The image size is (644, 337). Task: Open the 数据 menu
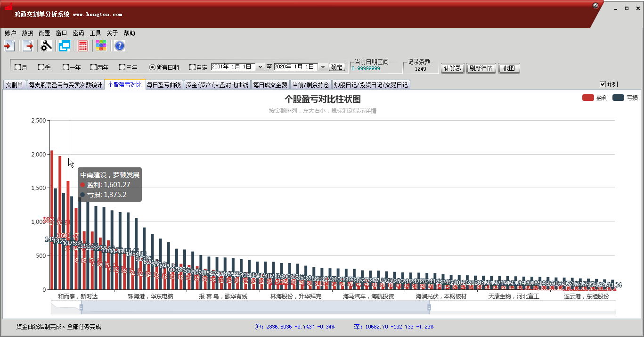[x=27, y=33]
